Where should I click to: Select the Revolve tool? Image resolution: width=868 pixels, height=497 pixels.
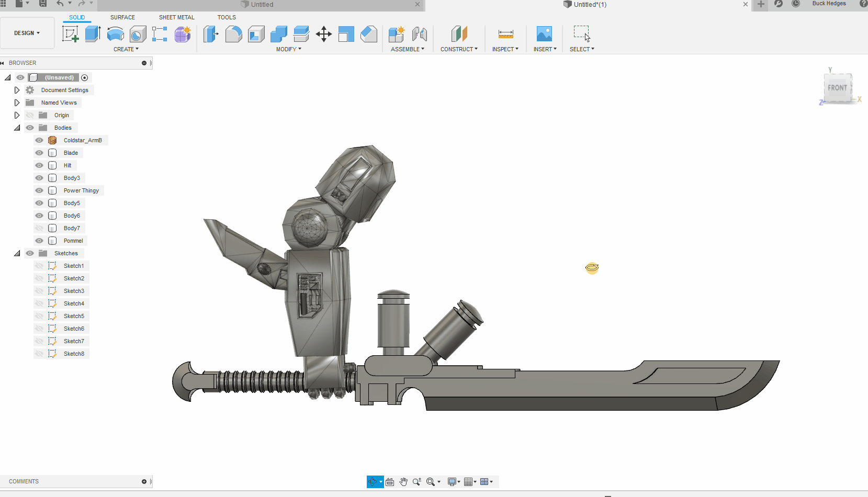115,34
